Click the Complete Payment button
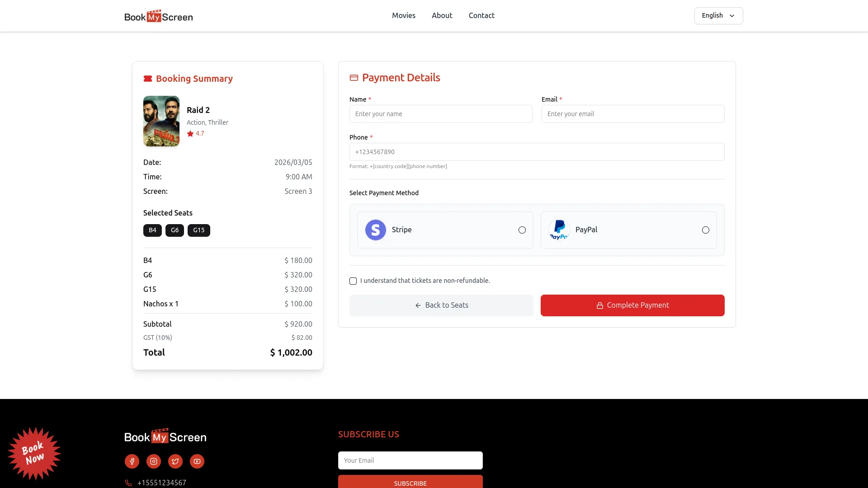This screenshot has height=488, width=868. click(632, 305)
